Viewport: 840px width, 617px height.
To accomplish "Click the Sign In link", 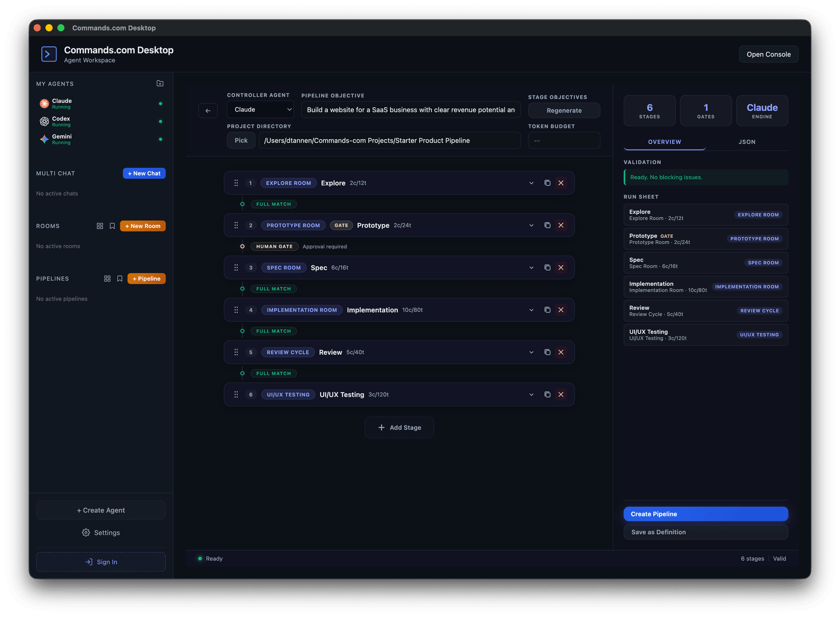I will pos(101,562).
